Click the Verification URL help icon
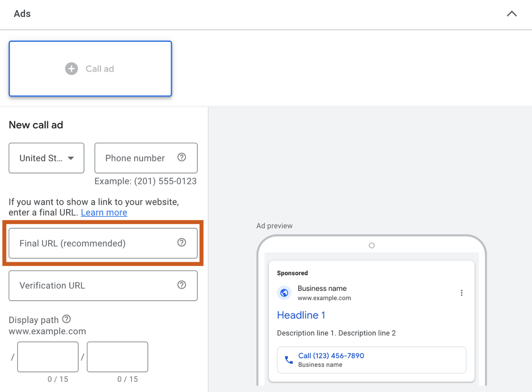This screenshot has height=392, width=532. coord(181,285)
